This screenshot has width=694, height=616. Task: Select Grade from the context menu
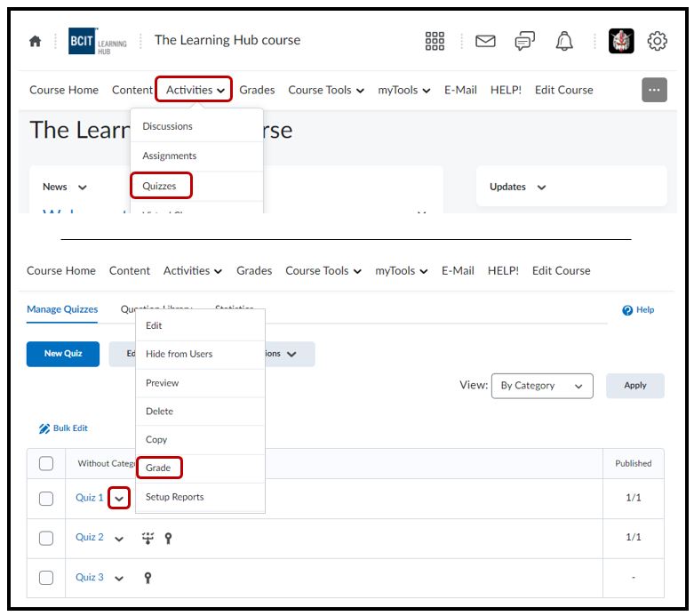tap(158, 468)
